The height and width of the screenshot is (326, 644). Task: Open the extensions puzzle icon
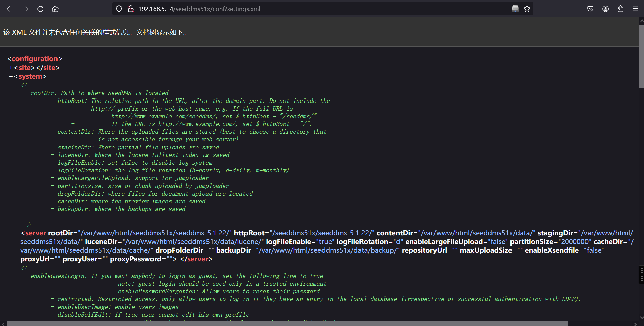click(620, 9)
